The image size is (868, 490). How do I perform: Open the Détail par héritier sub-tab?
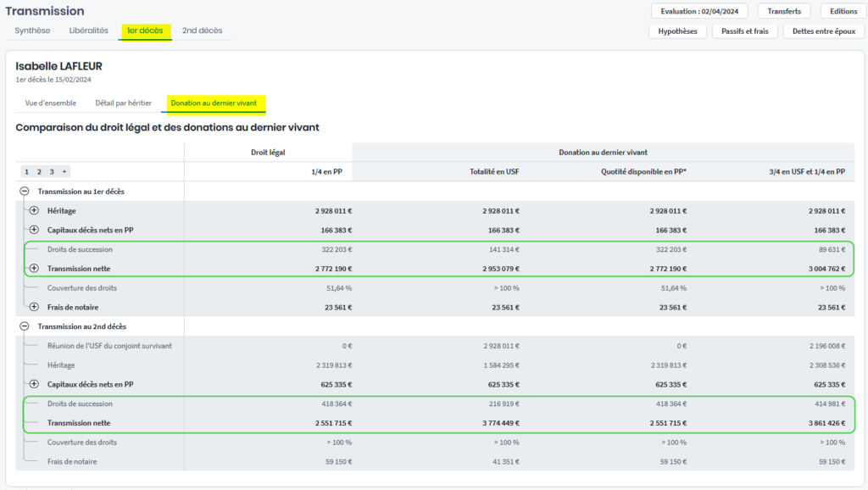tap(123, 103)
